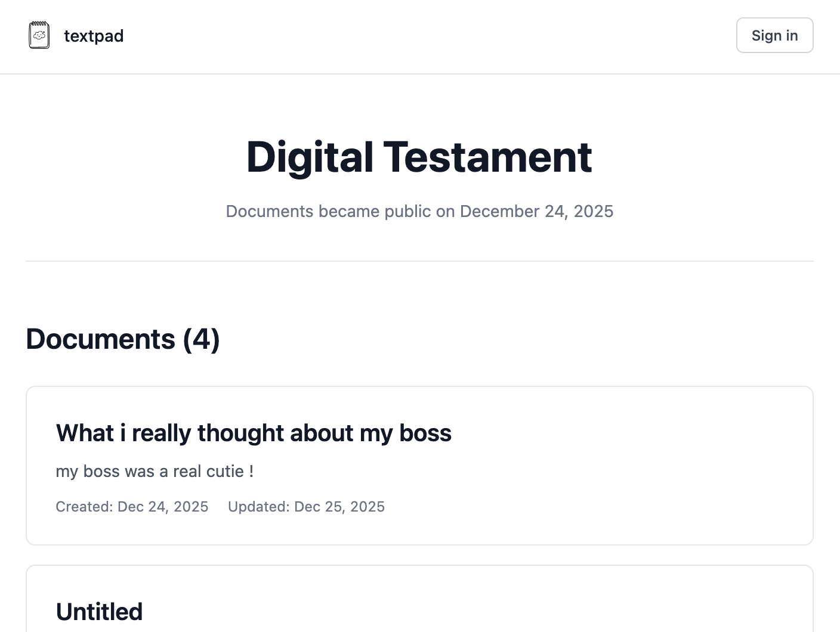The height and width of the screenshot is (632, 840).
Task: Click the header separator line under the navbar
Action: click(x=419, y=74)
